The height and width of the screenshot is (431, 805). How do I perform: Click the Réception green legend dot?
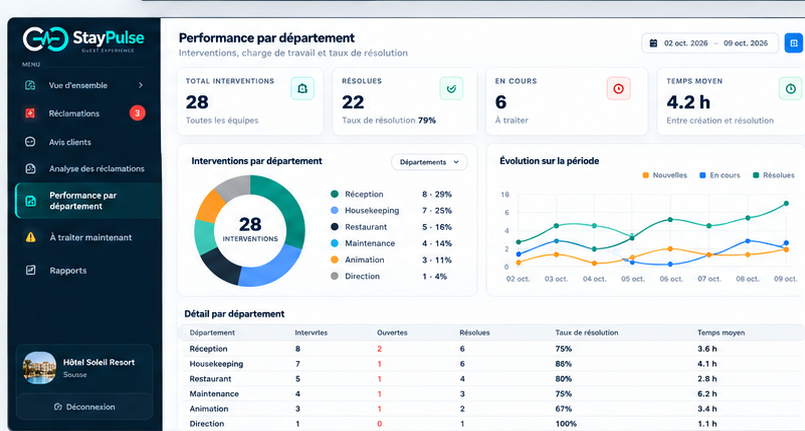click(335, 194)
